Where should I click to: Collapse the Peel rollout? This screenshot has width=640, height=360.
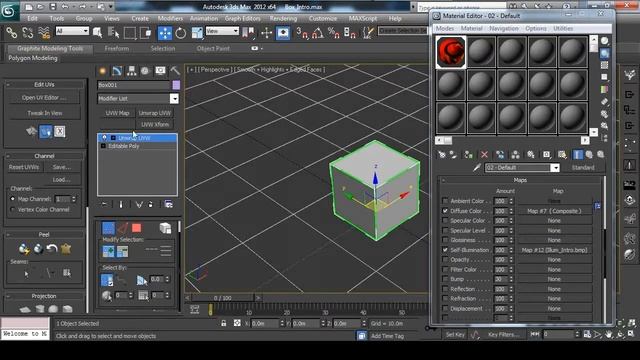44,235
